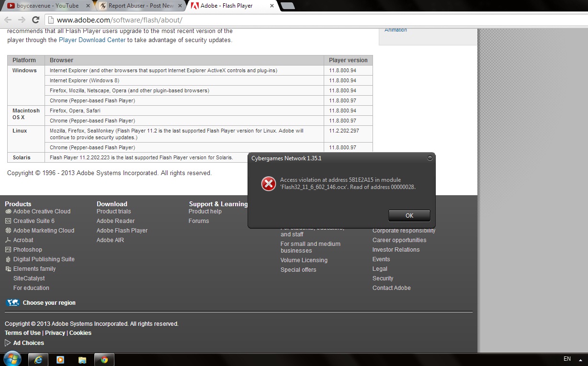
Task: Open the Adobe Creative Cloud link
Action: (42, 211)
